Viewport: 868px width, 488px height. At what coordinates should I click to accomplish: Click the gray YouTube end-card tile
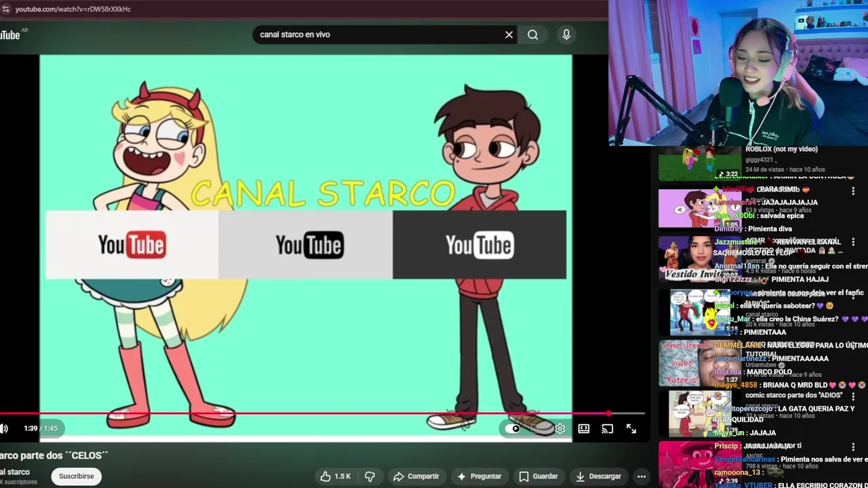click(306, 245)
